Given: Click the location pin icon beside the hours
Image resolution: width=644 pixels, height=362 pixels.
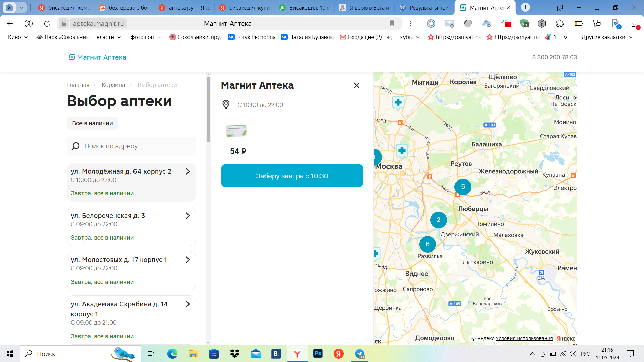Looking at the screenshot, I should [x=226, y=104].
